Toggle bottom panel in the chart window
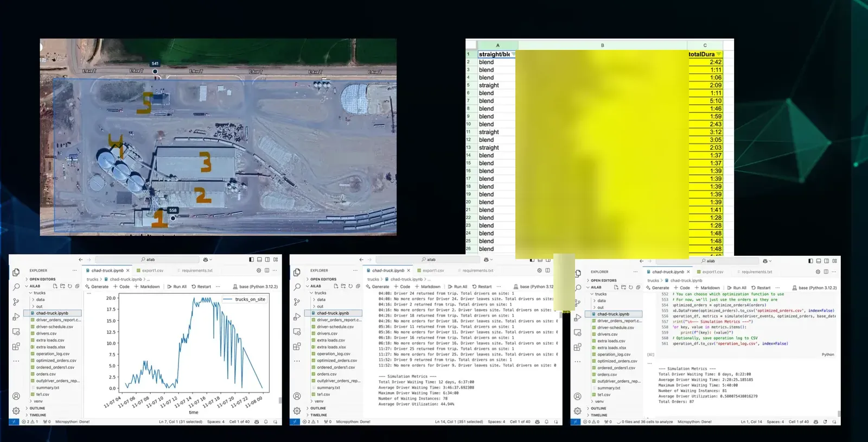This screenshot has height=442, width=868. click(x=259, y=260)
